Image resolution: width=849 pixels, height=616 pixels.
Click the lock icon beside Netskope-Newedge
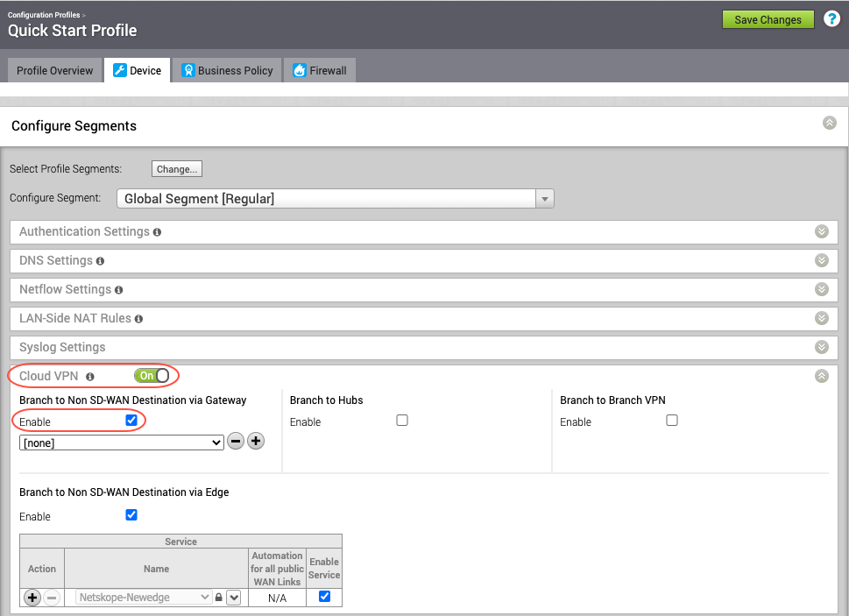click(218, 597)
